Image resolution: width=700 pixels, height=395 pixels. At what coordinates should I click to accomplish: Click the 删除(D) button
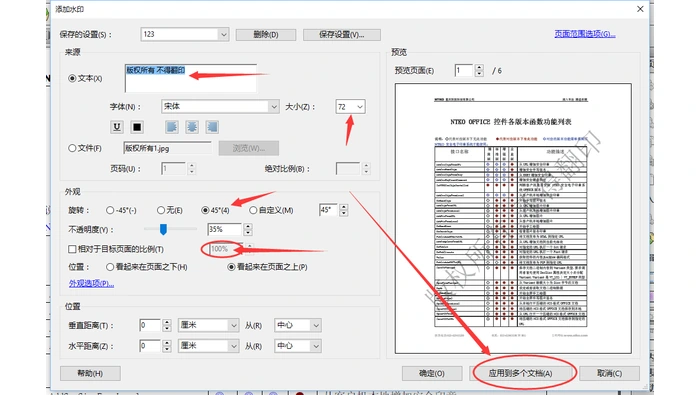tap(266, 34)
